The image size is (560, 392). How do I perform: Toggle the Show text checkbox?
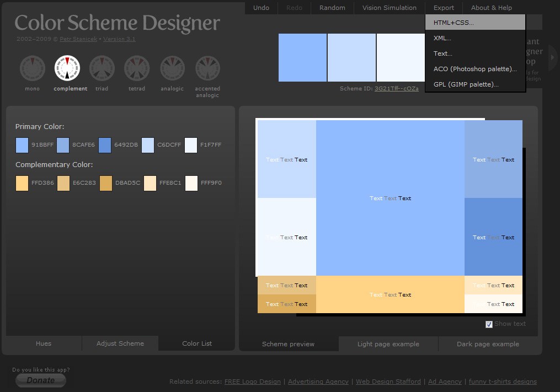point(489,324)
